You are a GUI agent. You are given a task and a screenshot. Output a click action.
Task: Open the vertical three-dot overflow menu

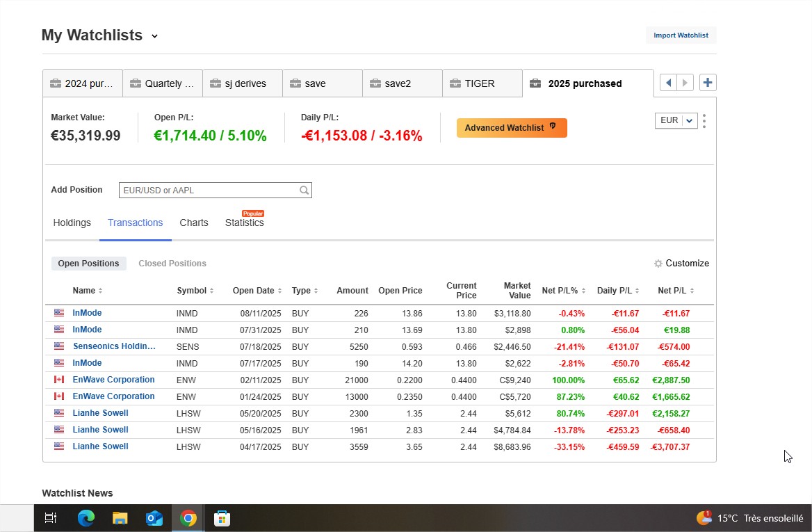pos(704,120)
